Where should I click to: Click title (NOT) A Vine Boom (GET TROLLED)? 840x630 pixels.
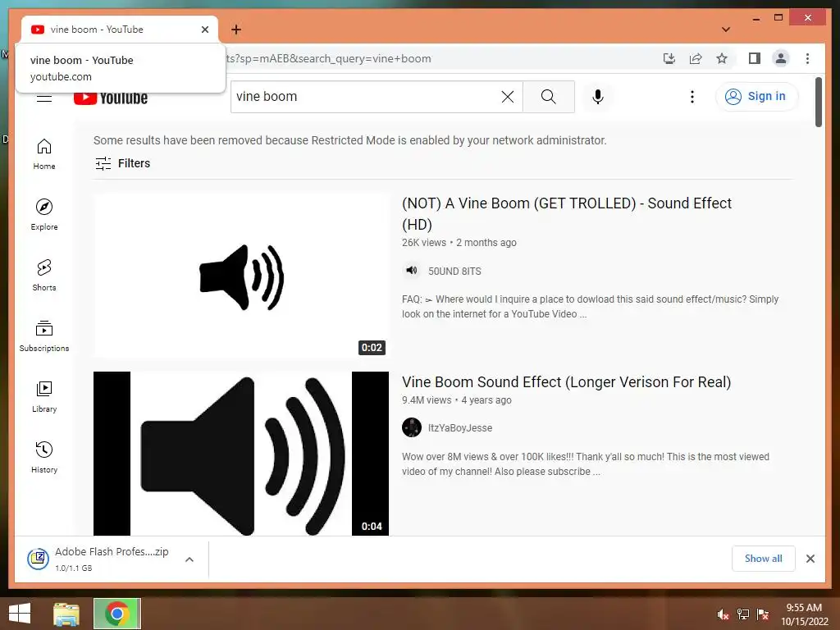click(x=566, y=214)
